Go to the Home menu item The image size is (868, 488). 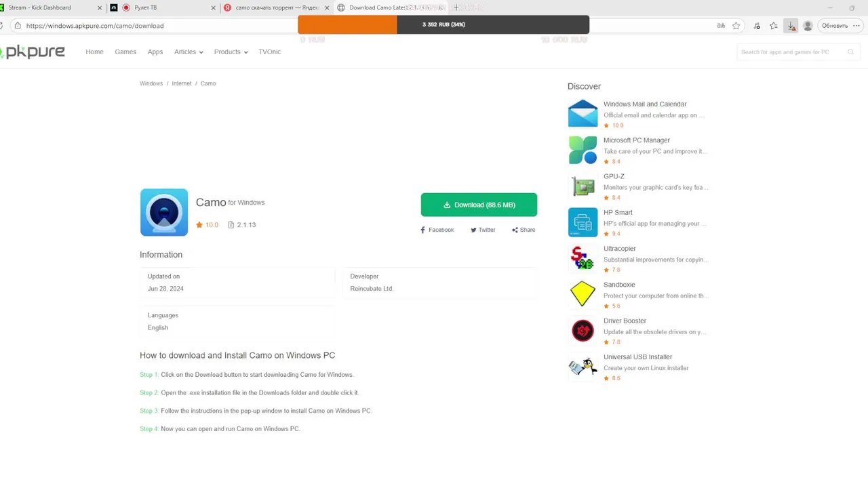pyautogui.click(x=94, y=52)
